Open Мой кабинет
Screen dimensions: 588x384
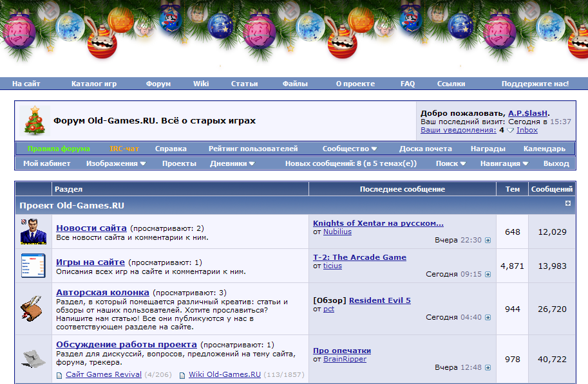pyautogui.click(x=47, y=163)
